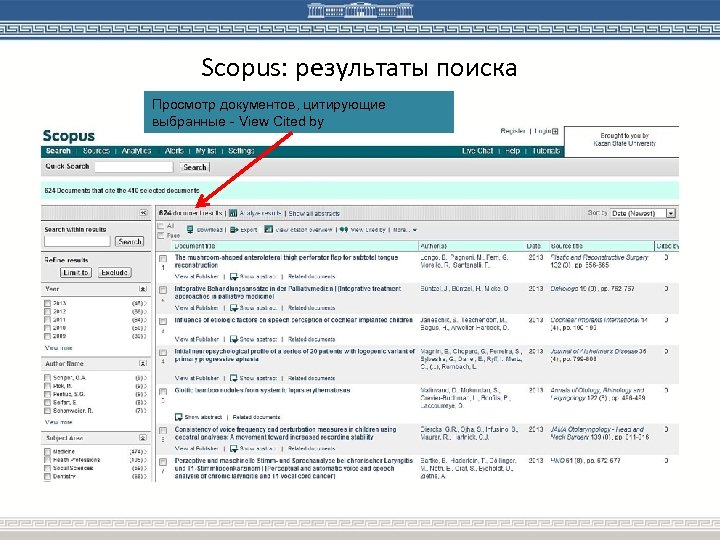Open the mushroom-shaped anterolateral thigh flap title
Image resolution: width=720 pixels, height=540 pixels.
[286, 261]
